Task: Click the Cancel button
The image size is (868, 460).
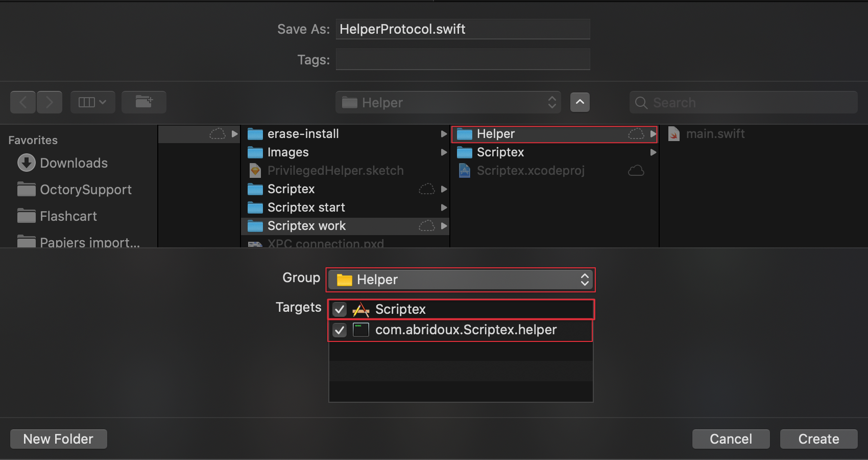Action: 731,439
